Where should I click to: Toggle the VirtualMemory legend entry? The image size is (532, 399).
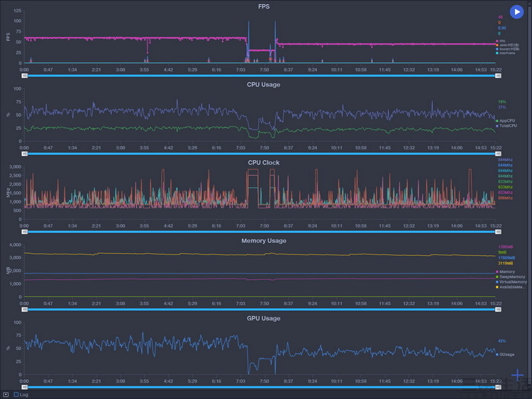click(x=511, y=282)
